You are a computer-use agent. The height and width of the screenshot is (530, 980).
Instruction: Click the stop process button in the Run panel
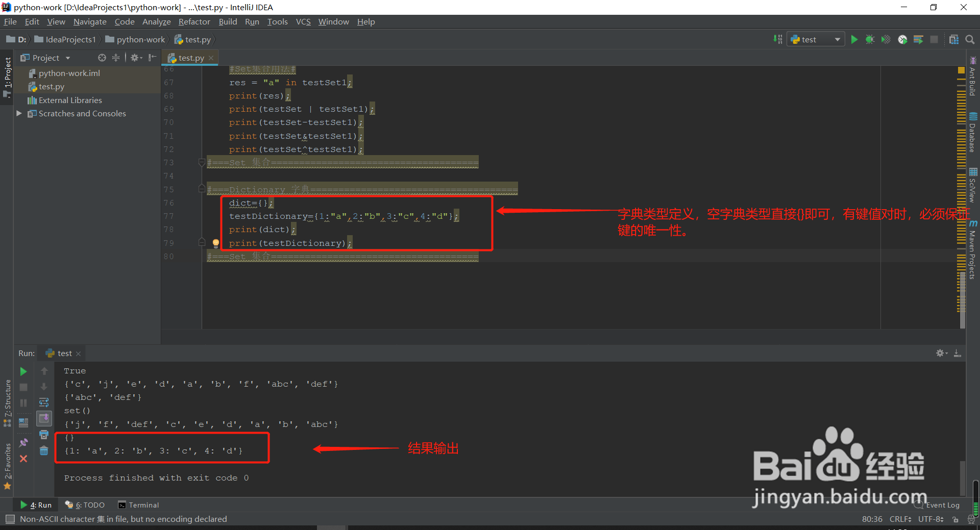(23, 387)
